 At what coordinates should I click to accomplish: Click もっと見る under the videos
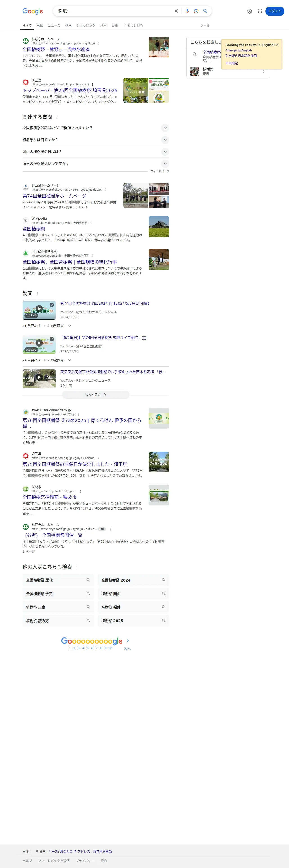tap(96, 395)
